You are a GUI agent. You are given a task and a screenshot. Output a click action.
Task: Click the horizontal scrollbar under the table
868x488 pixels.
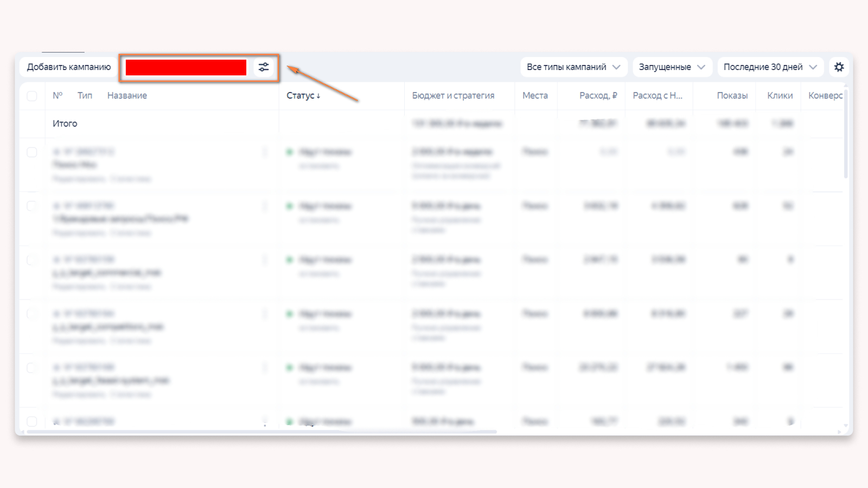pos(262,432)
